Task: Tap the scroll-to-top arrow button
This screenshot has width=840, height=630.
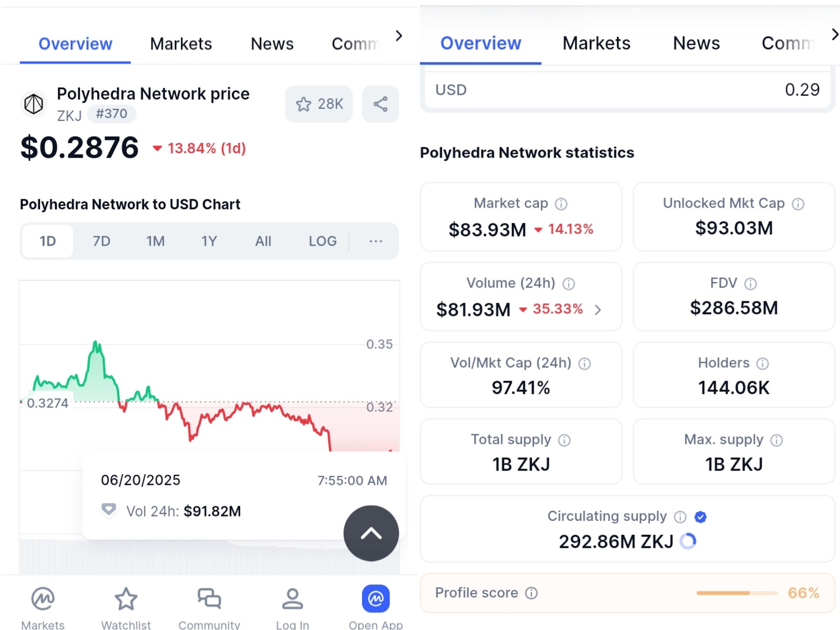Action: 371,533
